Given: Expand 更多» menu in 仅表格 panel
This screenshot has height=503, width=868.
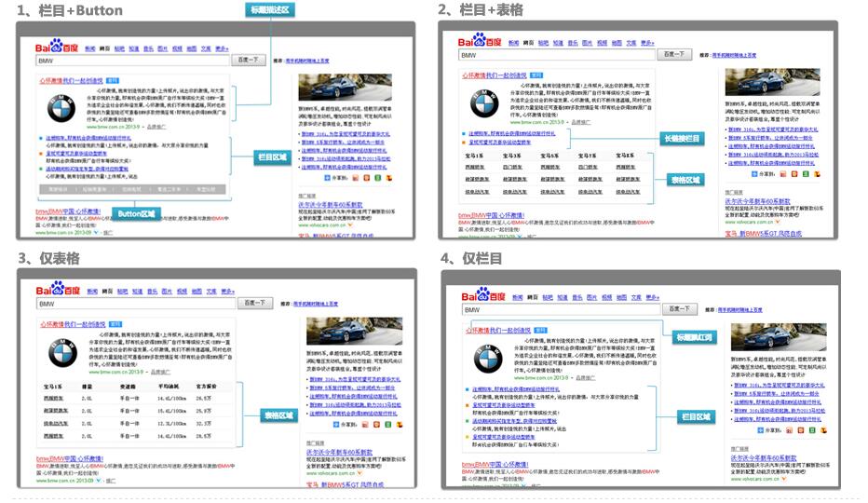Looking at the screenshot, I should [x=228, y=292].
